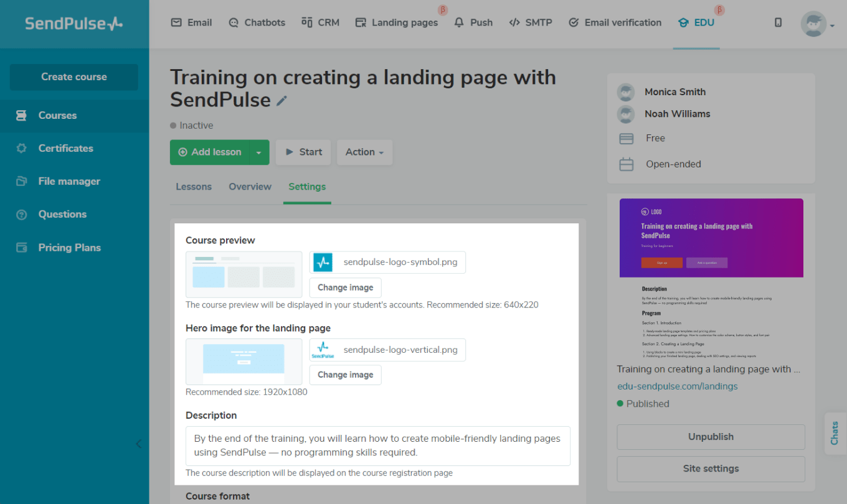Open the Push notifications section
847x504 pixels.
473,22
